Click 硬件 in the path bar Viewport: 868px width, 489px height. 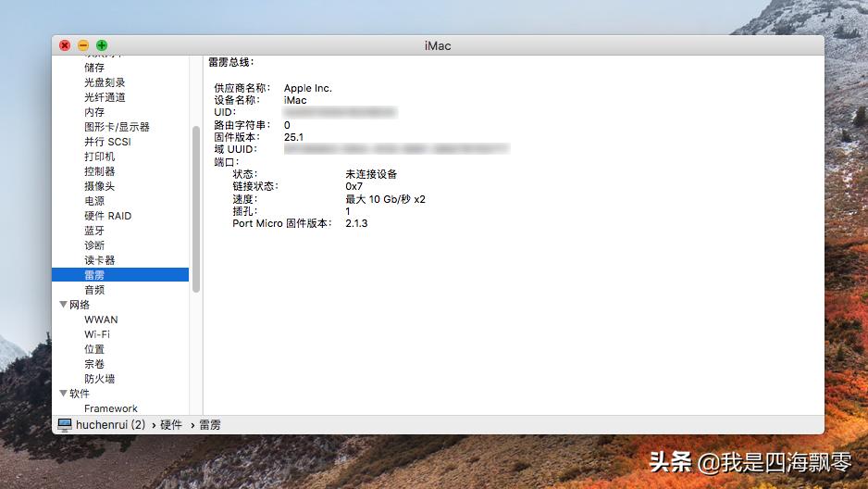point(171,425)
